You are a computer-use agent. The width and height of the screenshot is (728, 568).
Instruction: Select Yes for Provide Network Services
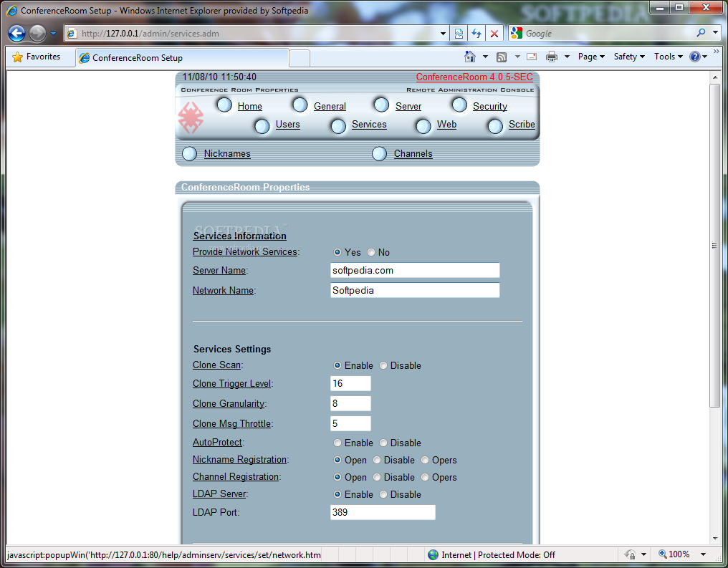point(337,252)
